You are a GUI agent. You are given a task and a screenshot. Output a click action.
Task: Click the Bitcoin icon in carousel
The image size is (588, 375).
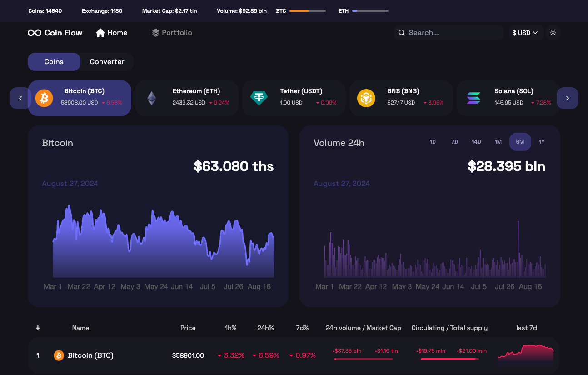[44, 98]
